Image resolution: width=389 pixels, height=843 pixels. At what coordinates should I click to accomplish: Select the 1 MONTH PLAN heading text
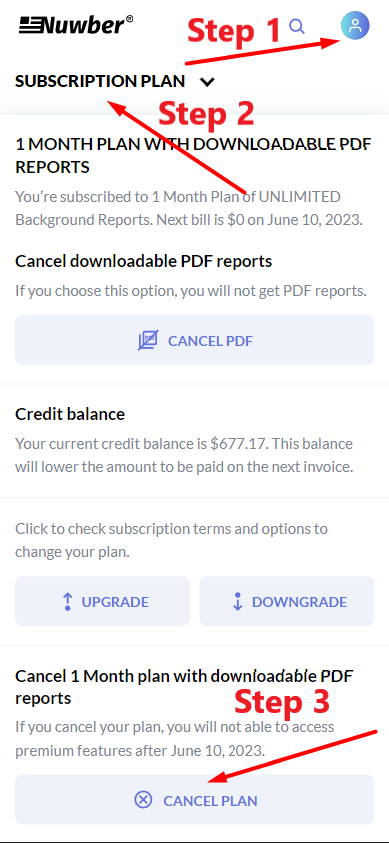tap(193, 155)
